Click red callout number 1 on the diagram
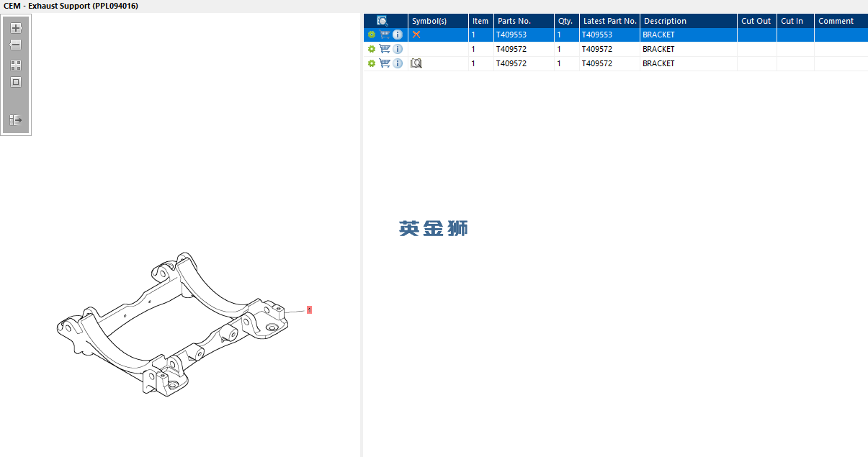Image resolution: width=868 pixels, height=457 pixels. pos(310,309)
